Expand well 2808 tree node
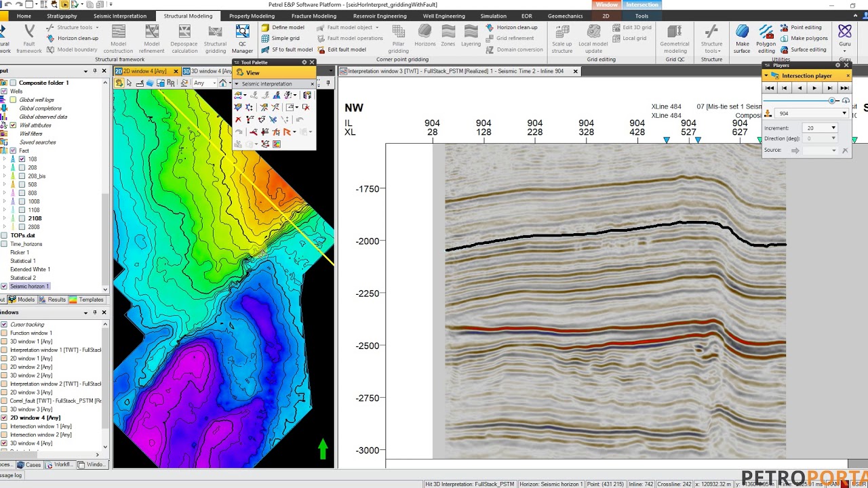Viewport: 868px width, 488px height. tap(5, 227)
